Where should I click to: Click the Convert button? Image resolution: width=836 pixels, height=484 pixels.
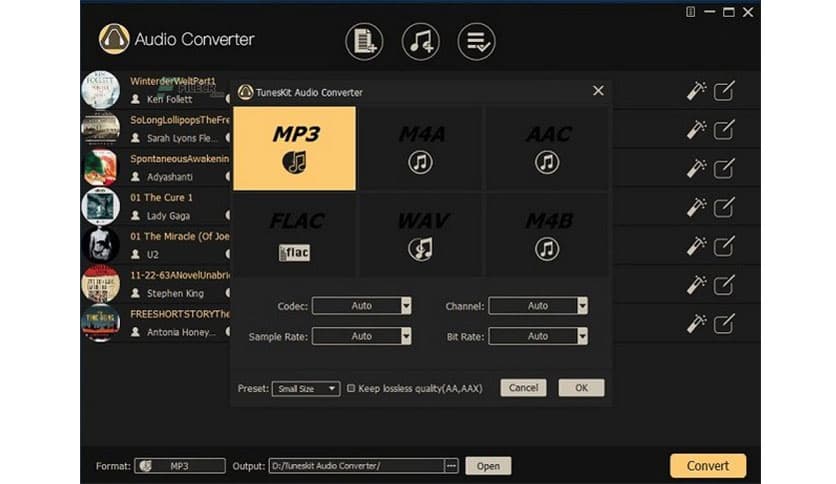click(708, 466)
